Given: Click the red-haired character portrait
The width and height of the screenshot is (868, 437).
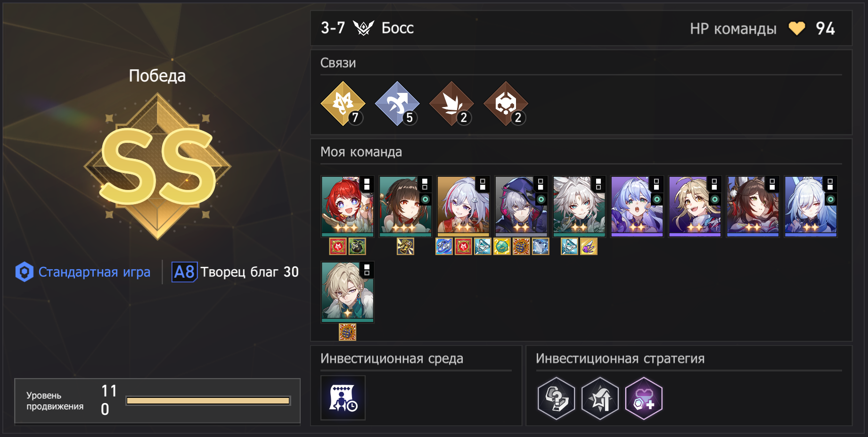Looking at the screenshot, I should tap(347, 206).
